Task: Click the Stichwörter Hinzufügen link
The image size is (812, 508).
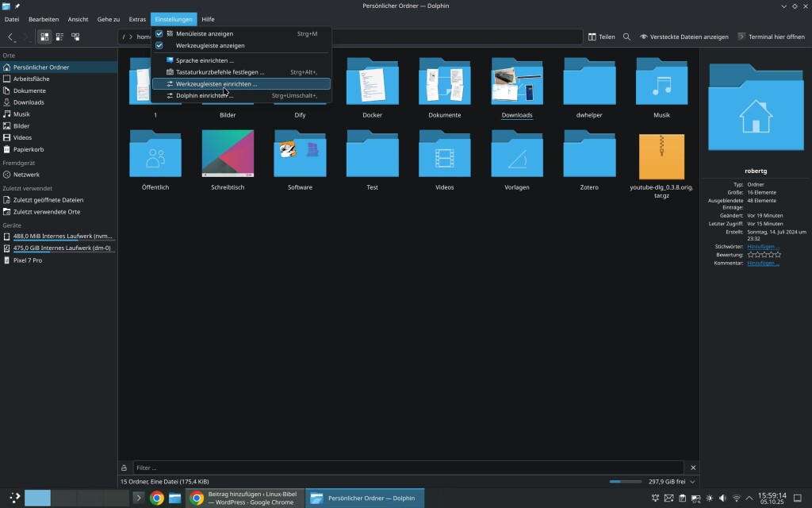Action: (x=763, y=247)
